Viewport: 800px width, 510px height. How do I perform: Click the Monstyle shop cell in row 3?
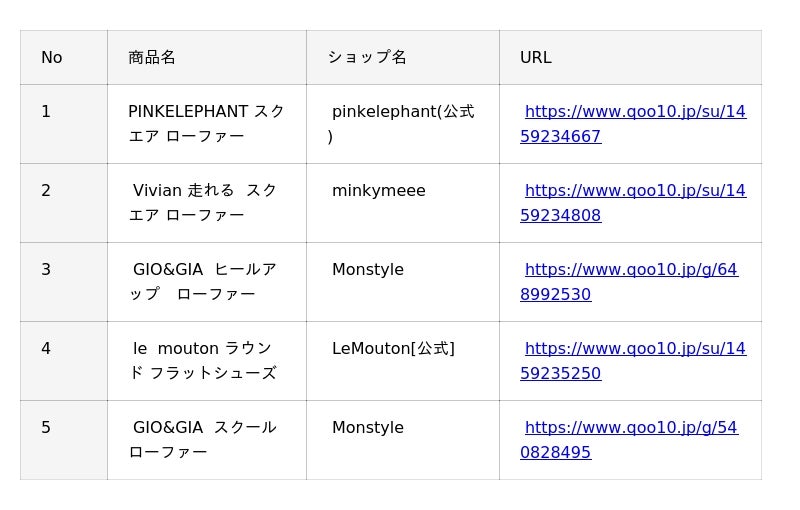[368, 270]
